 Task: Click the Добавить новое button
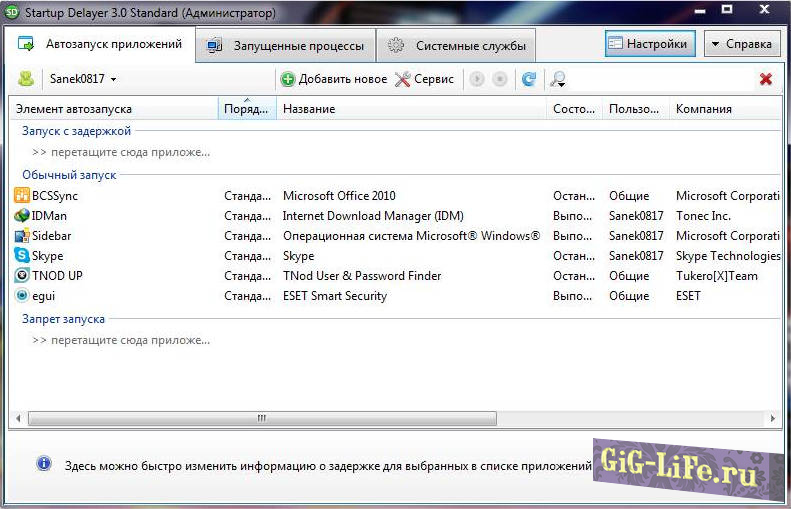334,79
